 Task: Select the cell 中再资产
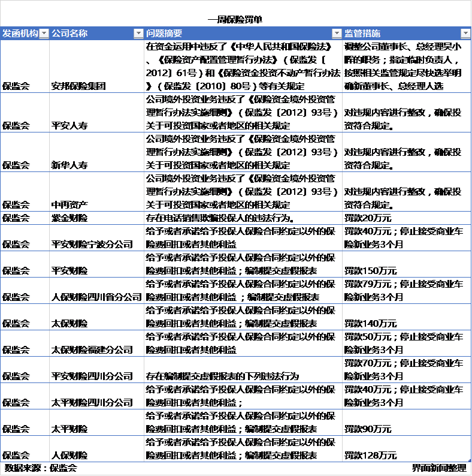pos(97,192)
